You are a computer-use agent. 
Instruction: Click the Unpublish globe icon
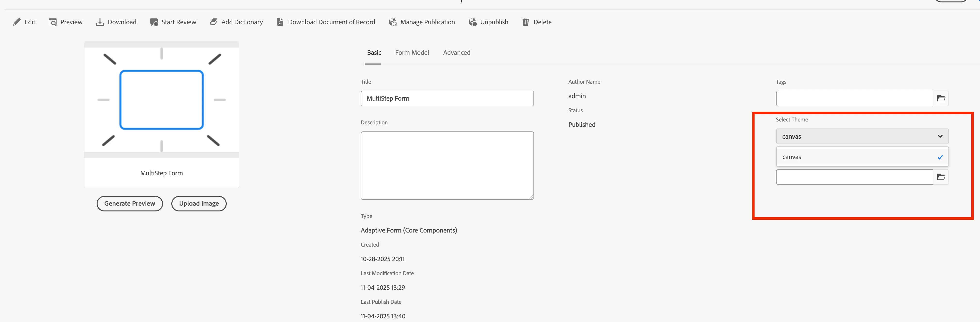pyautogui.click(x=473, y=22)
